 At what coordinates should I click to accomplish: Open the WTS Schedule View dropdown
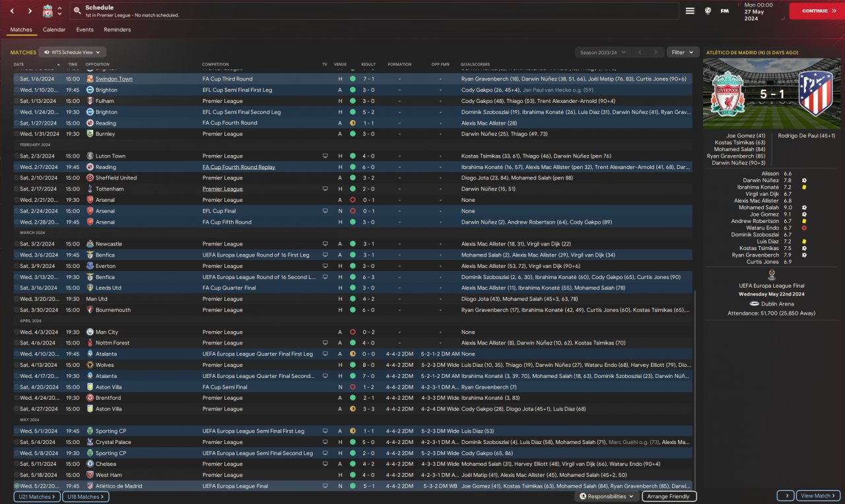click(x=73, y=52)
